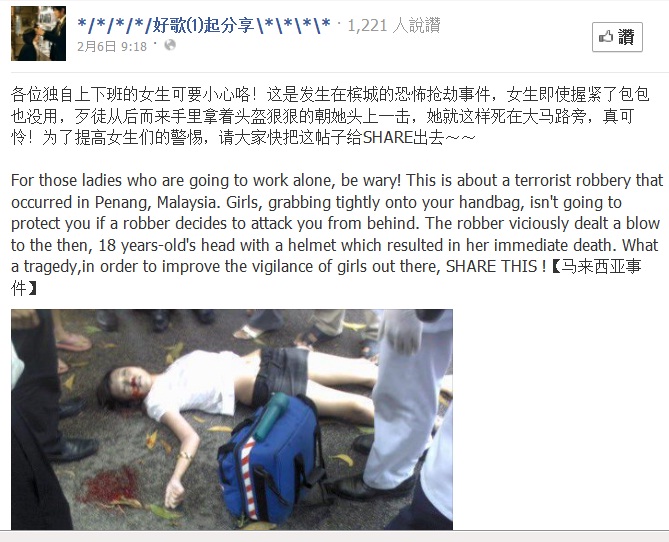This screenshot has width=669, height=542.
Task: Click the 讚 character on the Like button
Action: 626,37
